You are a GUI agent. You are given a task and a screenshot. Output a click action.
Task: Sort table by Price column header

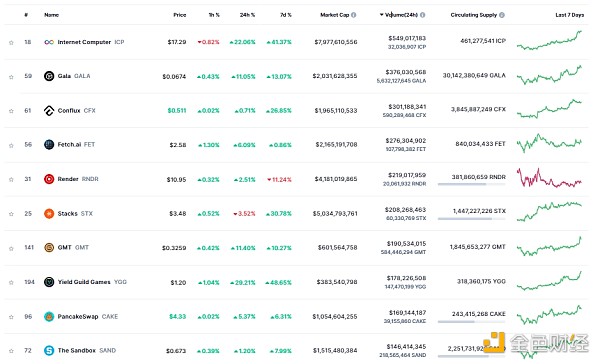(x=179, y=15)
